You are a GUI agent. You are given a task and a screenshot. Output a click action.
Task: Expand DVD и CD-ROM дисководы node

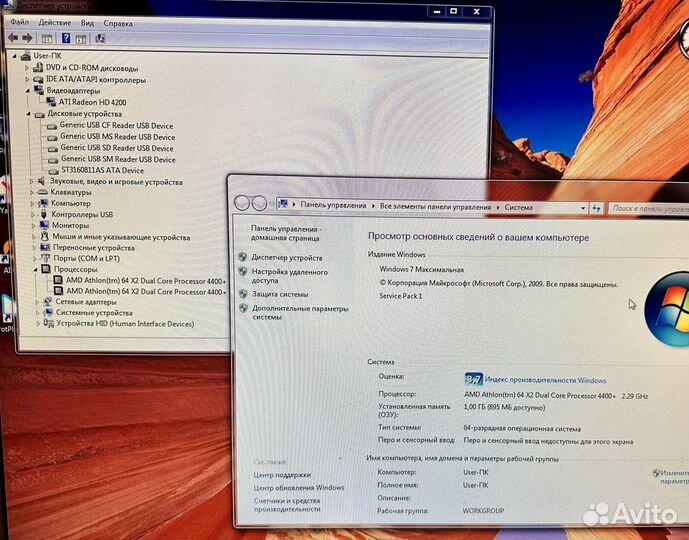pos(27,68)
